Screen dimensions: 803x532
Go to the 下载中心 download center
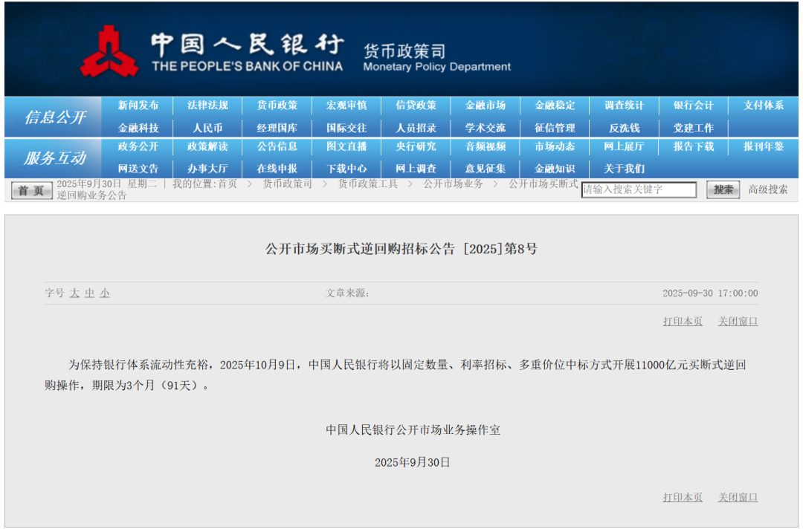[346, 169]
